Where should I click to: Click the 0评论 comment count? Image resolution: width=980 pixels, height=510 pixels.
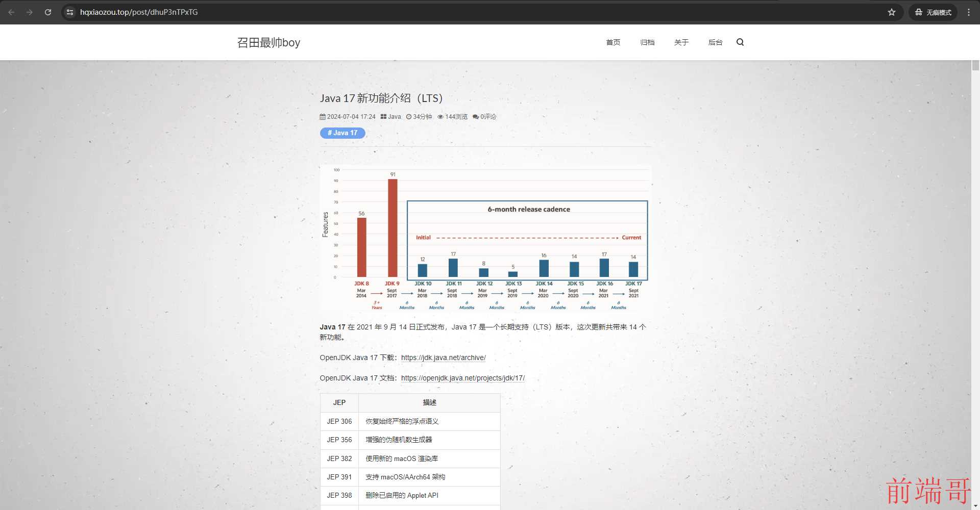click(x=488, y=117)
